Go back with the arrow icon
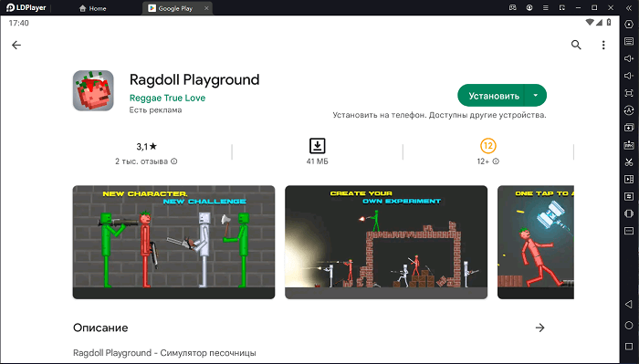 [x=16, y=45]
